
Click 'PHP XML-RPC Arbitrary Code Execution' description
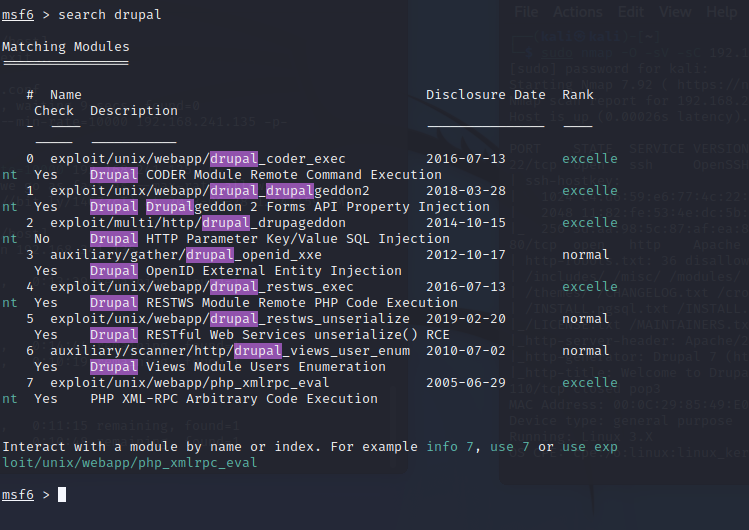pyautogui.click(x=234, y=399)
